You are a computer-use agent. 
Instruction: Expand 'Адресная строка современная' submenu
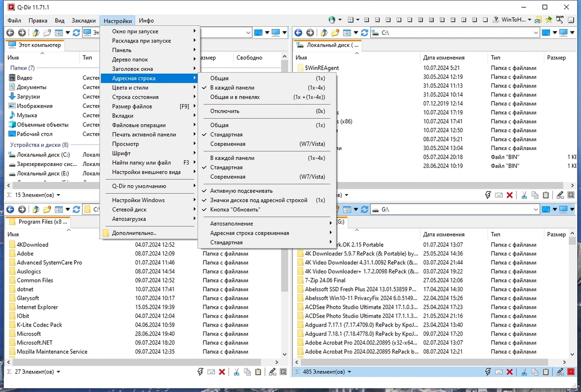pos(267,233)
